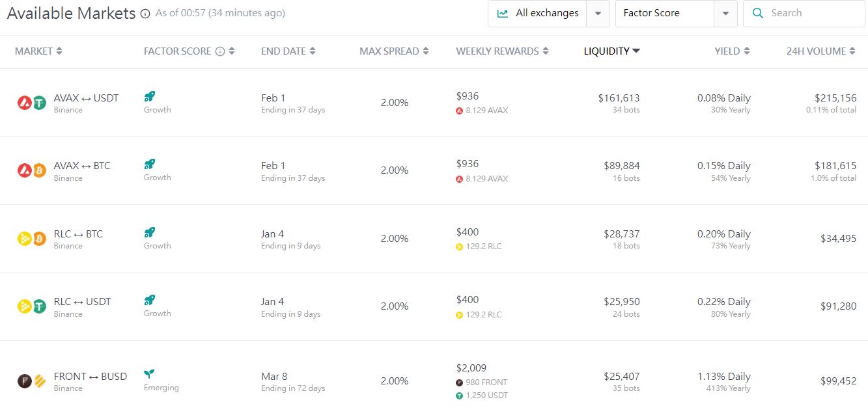Click the Factor Score info icon in header
The height and width of the screenshot is (415, 868).
tap(220, 51)
